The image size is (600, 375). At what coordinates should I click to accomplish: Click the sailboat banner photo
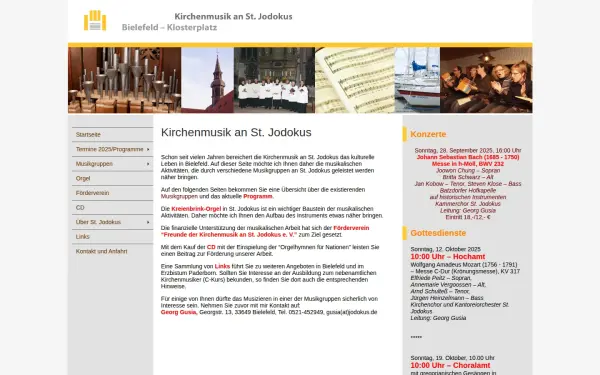(x=417, y=80)
